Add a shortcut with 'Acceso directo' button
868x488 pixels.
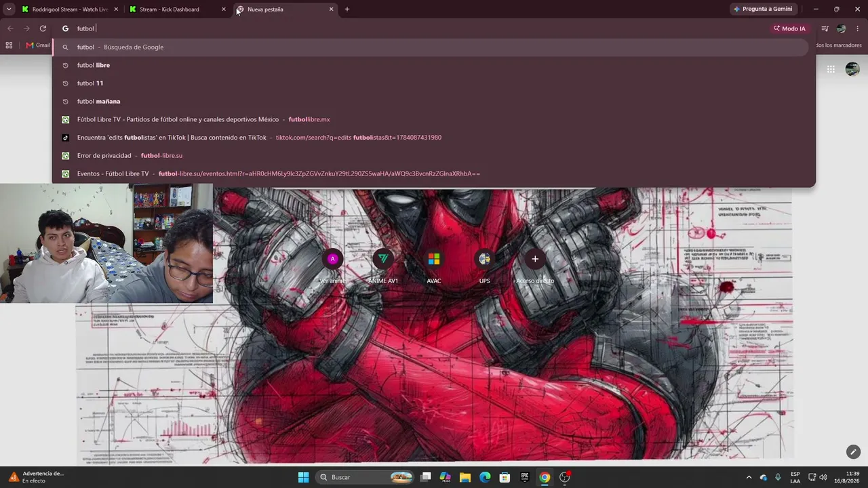(x=535, y=266)
